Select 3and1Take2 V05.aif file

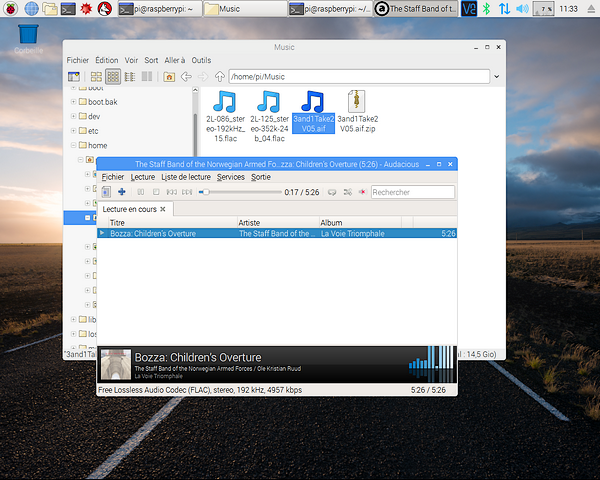[x=313, y=111]
